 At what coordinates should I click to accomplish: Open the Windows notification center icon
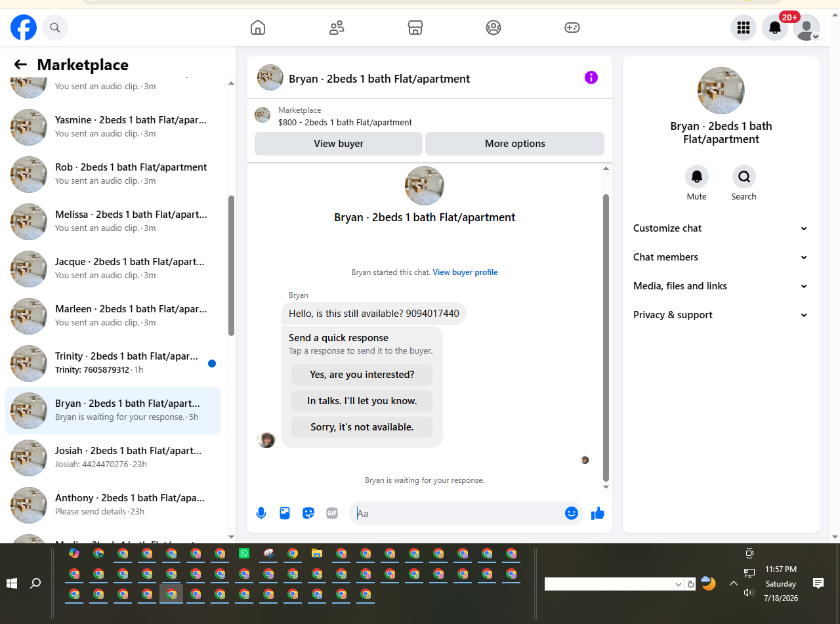(818, 583)
